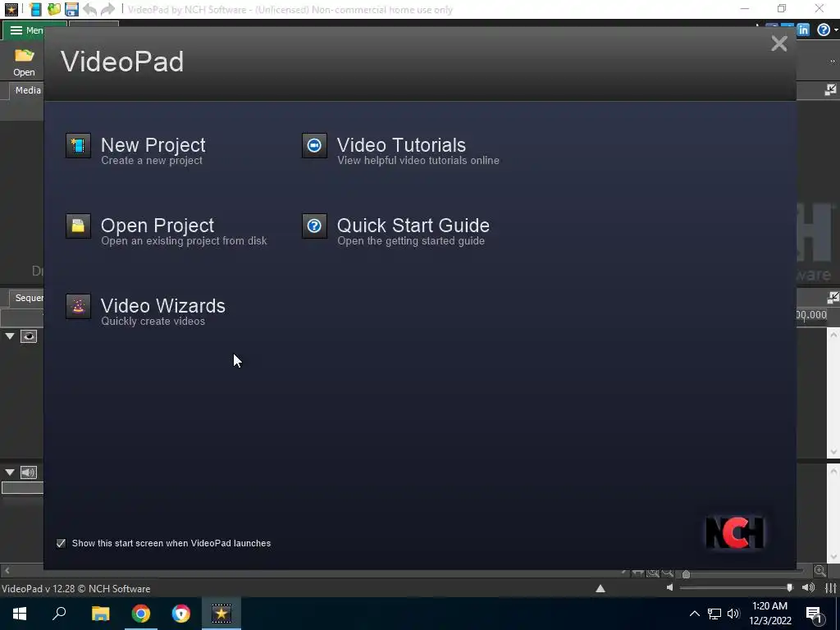The height and width of the screenshot is (630, 840).
Task: Click the toolbar overflow chevron
Action: [833, 61]
